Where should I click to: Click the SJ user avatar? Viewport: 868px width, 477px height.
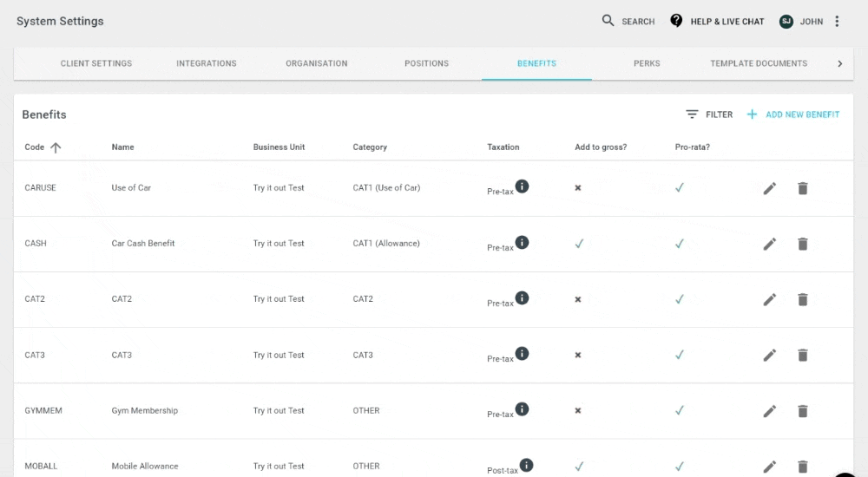point(786,22)
